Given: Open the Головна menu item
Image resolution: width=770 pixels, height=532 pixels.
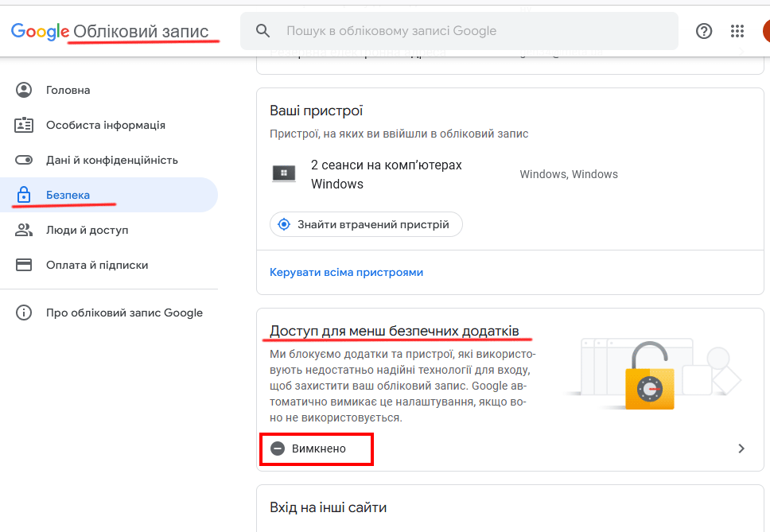Looking at the screenshot, I should 68,90.
